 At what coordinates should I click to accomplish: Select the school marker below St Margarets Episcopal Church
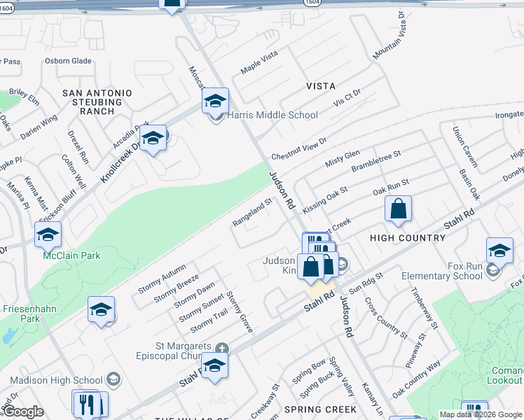214,367
